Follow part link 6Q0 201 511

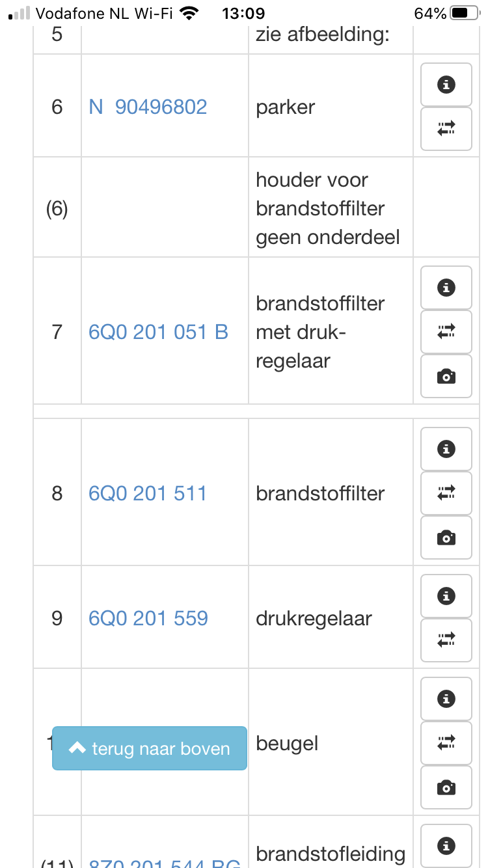click(x=148, y=493)
